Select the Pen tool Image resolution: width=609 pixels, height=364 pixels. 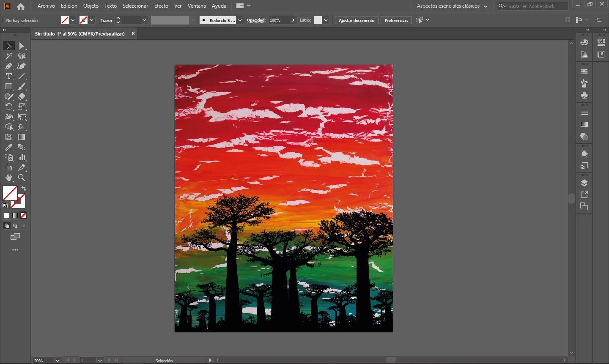pyautogui.click(x=8, y=66)
